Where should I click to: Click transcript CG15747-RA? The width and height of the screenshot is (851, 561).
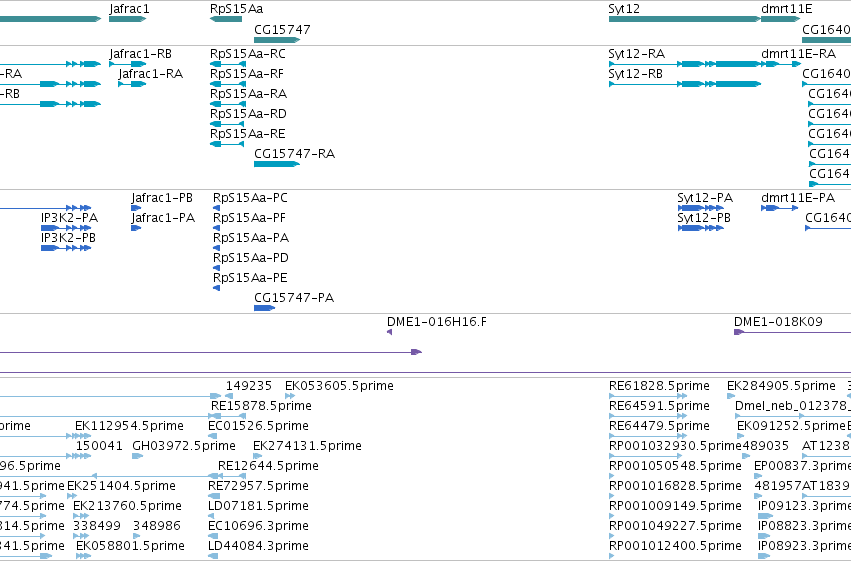[295, 155]
